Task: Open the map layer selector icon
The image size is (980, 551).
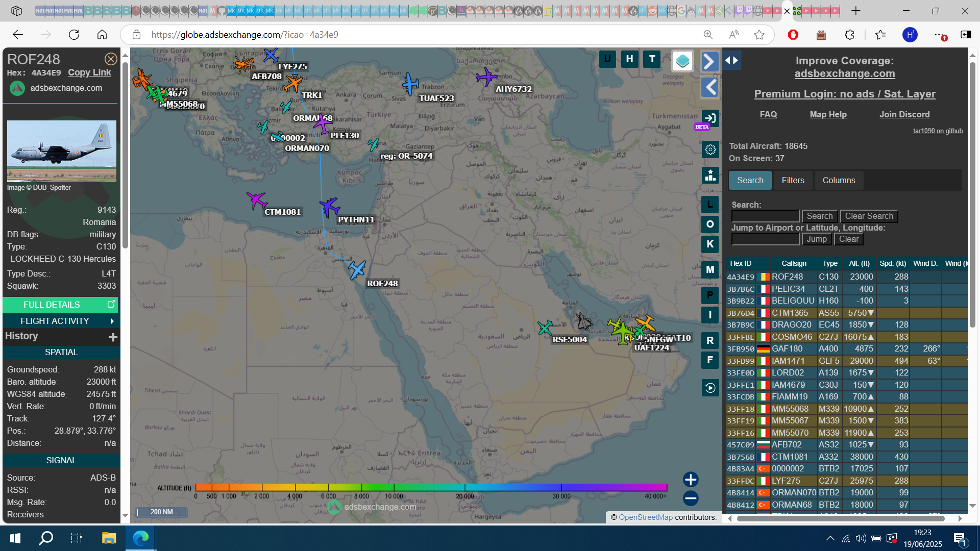Action: 682,62
